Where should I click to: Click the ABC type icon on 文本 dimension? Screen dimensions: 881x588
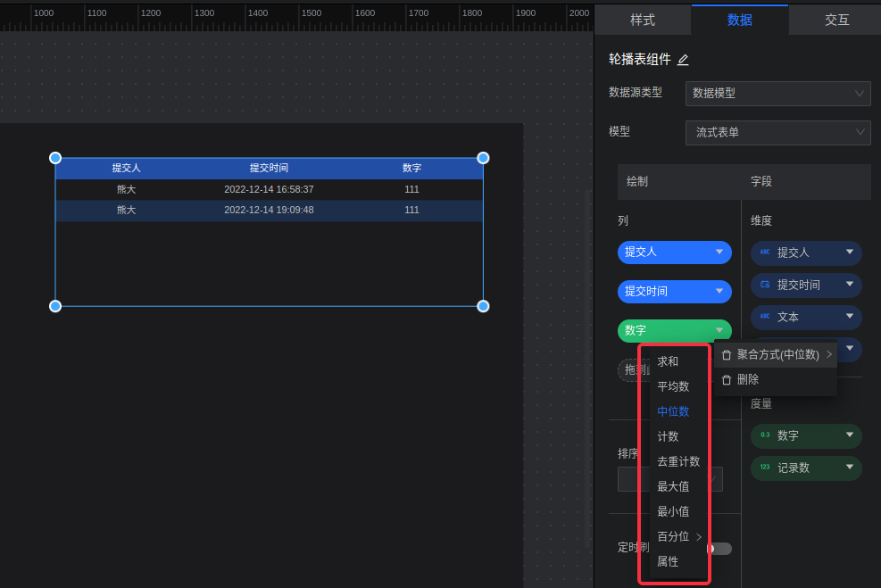point(764,317)
